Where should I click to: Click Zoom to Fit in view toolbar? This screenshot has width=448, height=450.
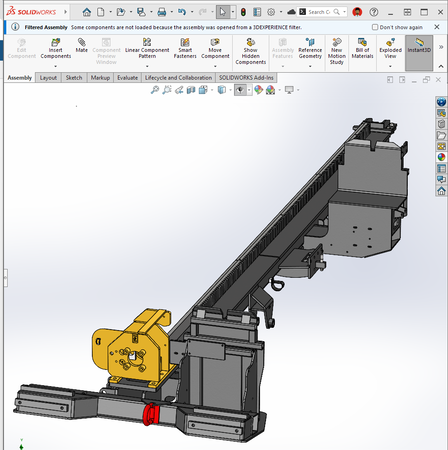[x=155, y=90]
